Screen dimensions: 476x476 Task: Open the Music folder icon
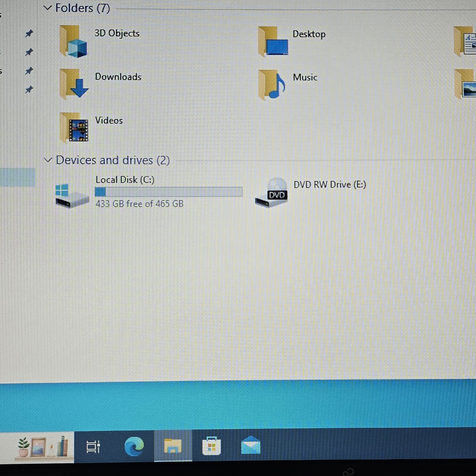[x=272, y=84]
